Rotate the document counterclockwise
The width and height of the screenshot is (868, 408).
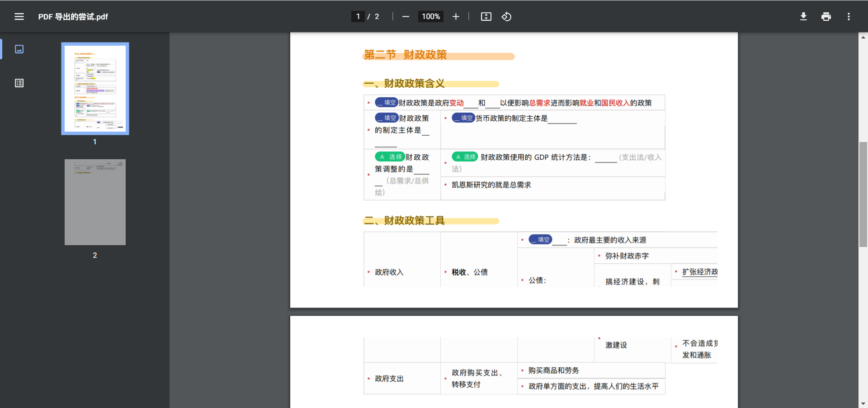click(506, 17)
